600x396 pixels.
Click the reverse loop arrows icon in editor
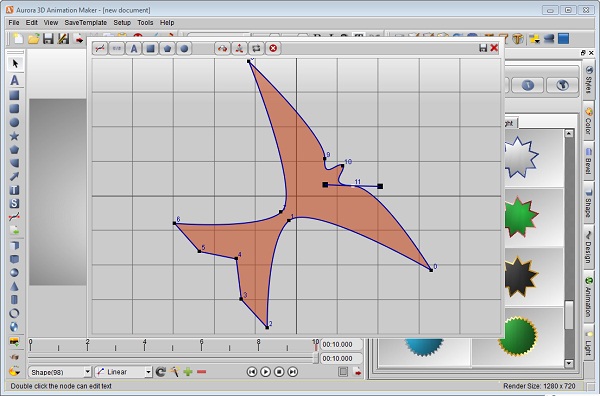coord(256,49)
